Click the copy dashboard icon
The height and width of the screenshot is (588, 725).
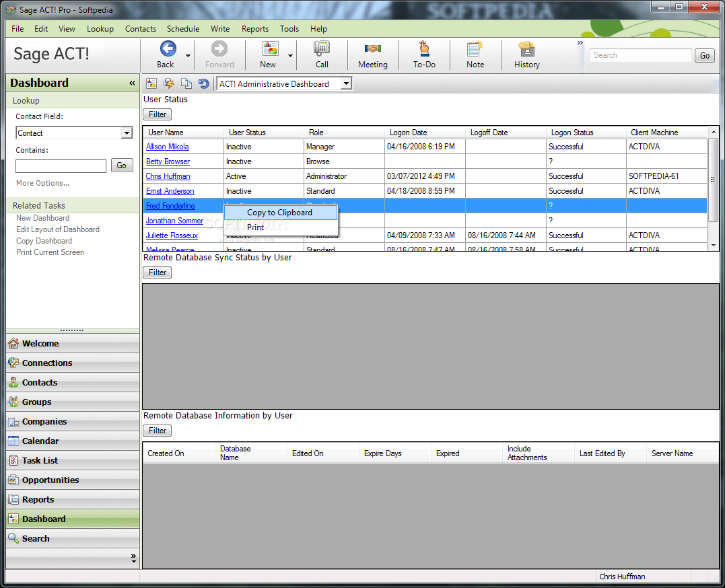(186, 83)
